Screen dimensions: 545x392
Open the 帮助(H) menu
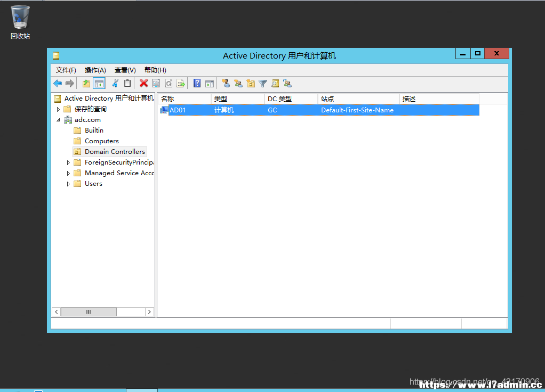[155, 70]
